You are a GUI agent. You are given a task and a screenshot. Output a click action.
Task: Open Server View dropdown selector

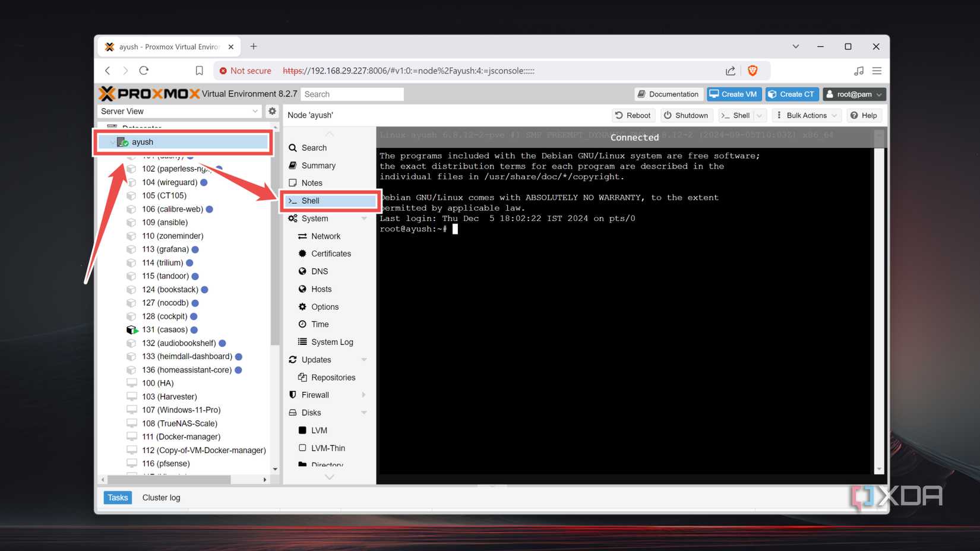click(179, 111)
